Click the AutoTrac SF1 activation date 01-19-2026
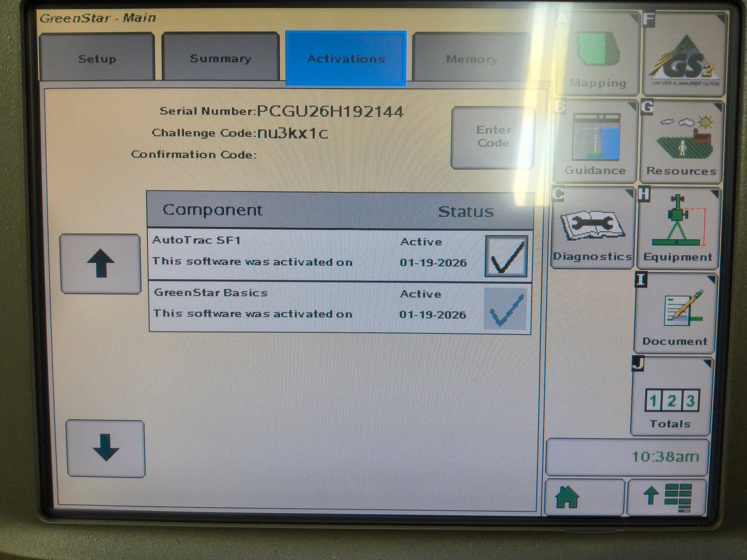This screenshot has height=560, width=747. [x=433, y=262]
